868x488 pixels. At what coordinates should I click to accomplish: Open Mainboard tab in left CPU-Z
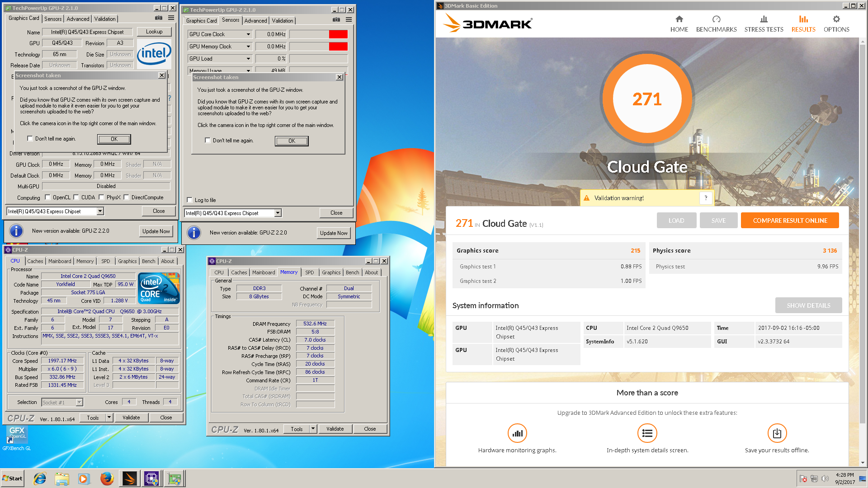(60, 261)
